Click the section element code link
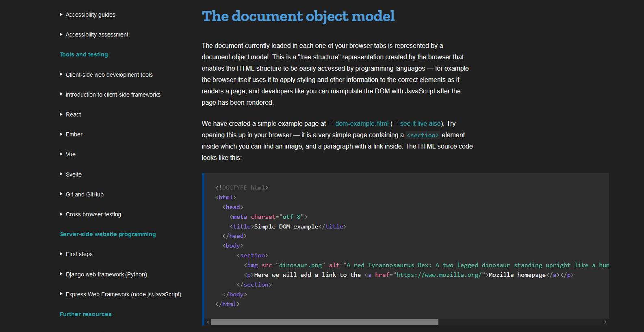Image resolution: width=644 pixels, height=332 pixels. 423,135
